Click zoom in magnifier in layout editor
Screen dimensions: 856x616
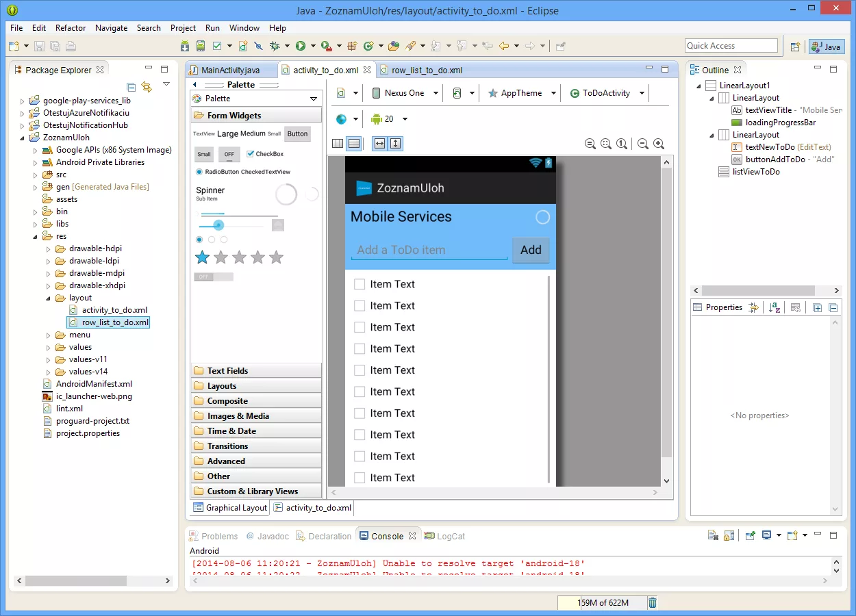coord(659,144)
